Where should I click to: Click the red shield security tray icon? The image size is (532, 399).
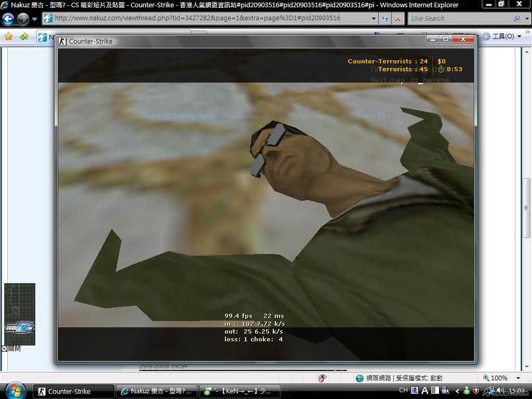pos(476,391)
